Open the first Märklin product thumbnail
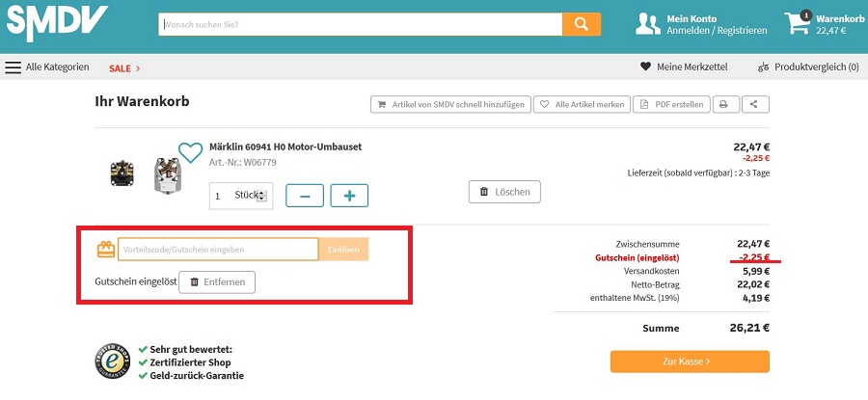The height and width of the screenshot is (400, 868). 122,173
